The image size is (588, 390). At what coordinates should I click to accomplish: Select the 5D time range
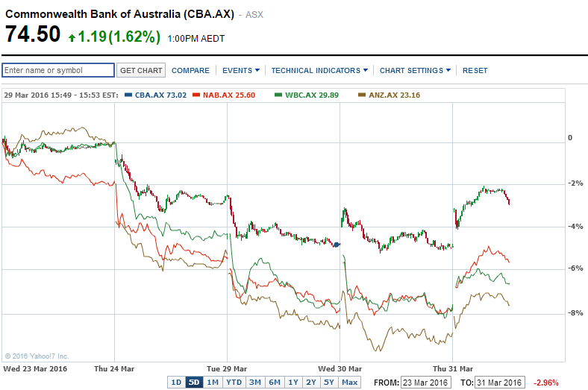tap(194, 383)
